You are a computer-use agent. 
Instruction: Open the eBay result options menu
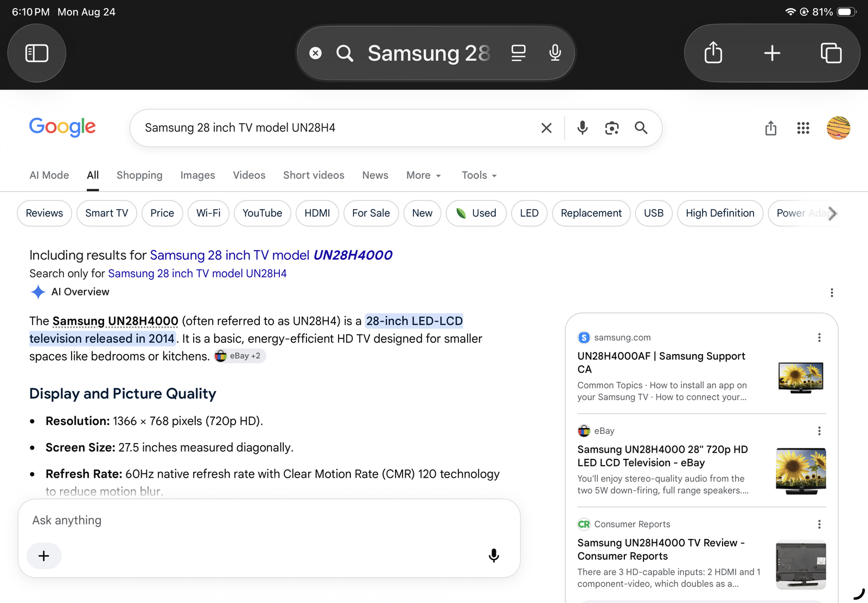(x=819, y=431)
